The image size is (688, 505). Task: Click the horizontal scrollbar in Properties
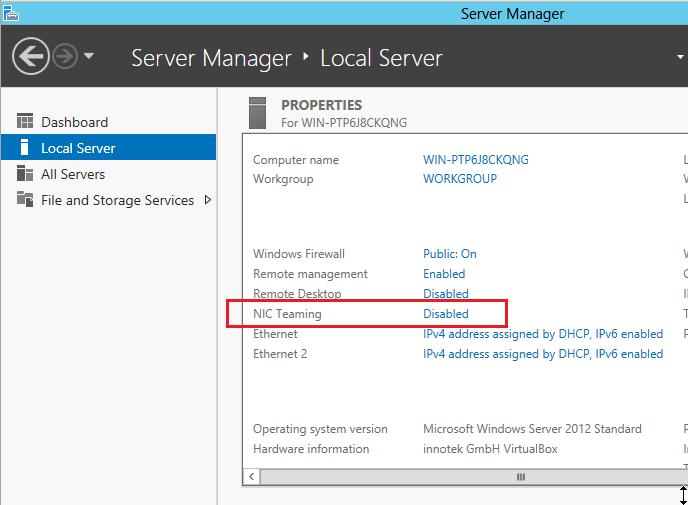[x=519, y=477]
